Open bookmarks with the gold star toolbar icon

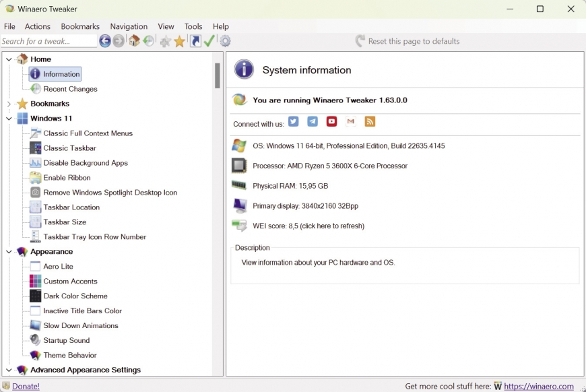click(180, 41)
